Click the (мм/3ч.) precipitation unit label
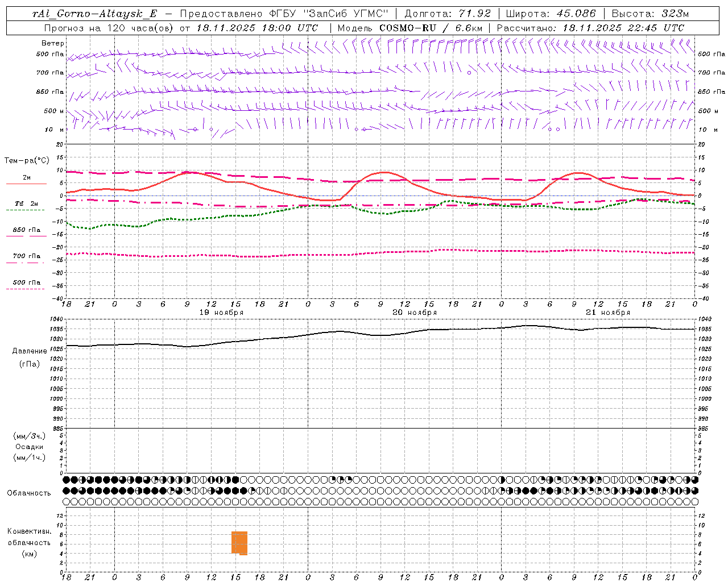 point(30,436)
